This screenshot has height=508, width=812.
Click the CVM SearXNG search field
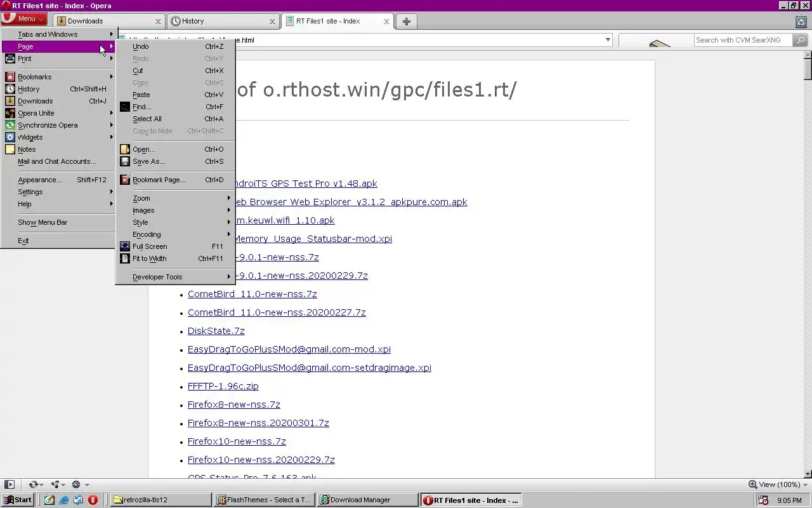point(743,40)
